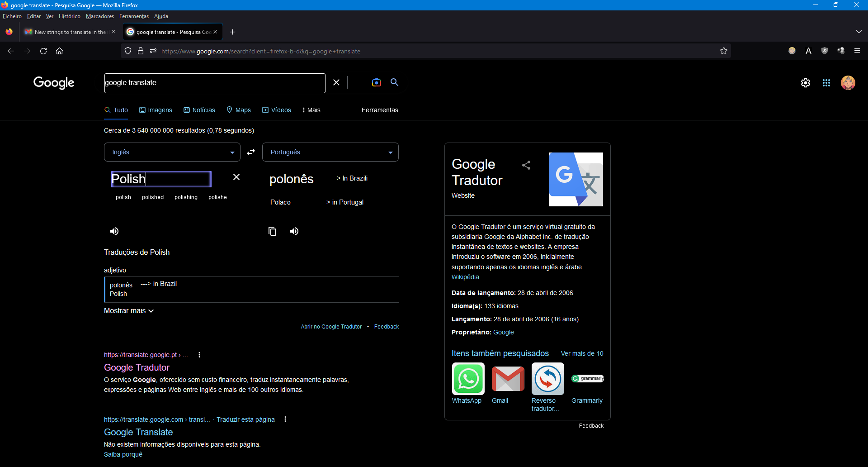Open Português target language dropdown

click(330, 152)
